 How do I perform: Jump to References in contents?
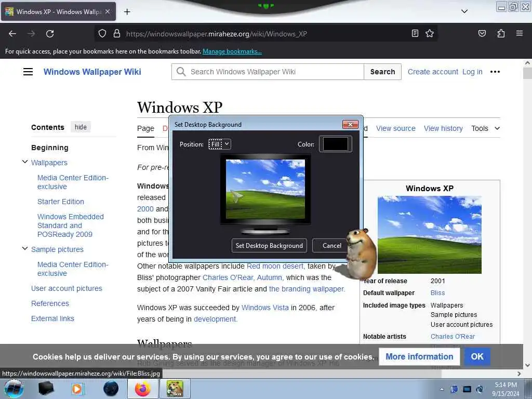(x=50, y=303)
